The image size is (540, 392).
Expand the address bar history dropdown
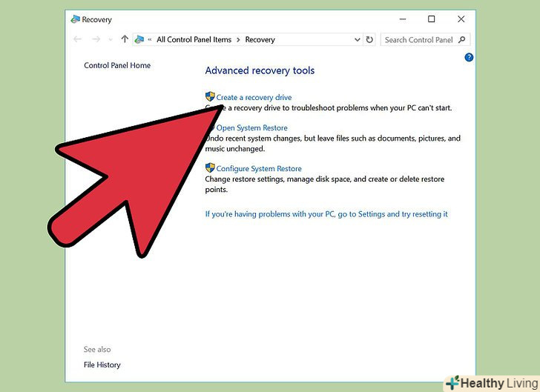pos(358,39)
